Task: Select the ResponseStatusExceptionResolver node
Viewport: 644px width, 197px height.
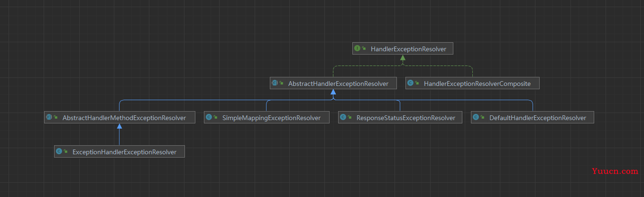Action: coord(400,118)
